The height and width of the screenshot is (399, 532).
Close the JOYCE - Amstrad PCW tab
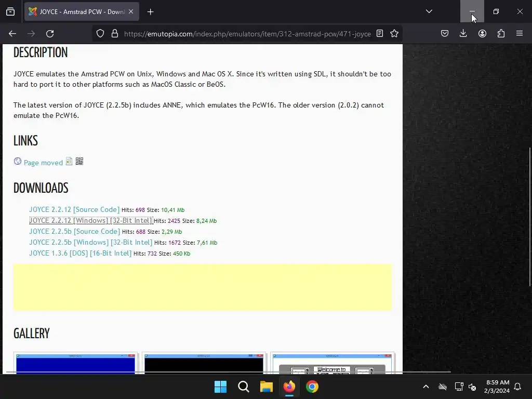131,11
